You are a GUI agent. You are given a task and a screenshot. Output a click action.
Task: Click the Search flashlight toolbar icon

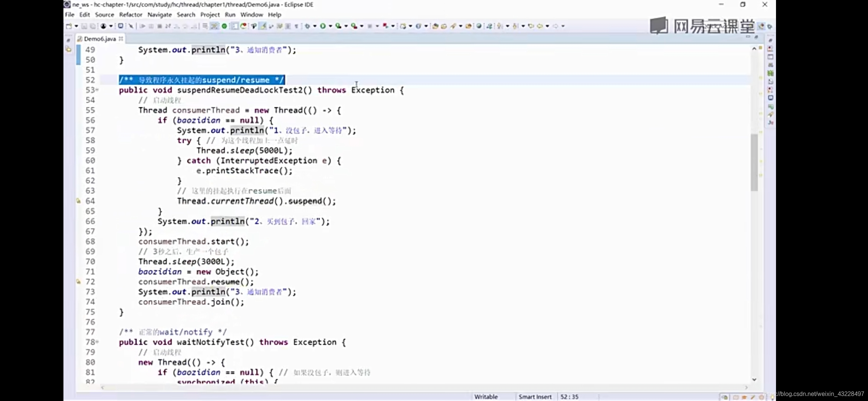(453, 26)
